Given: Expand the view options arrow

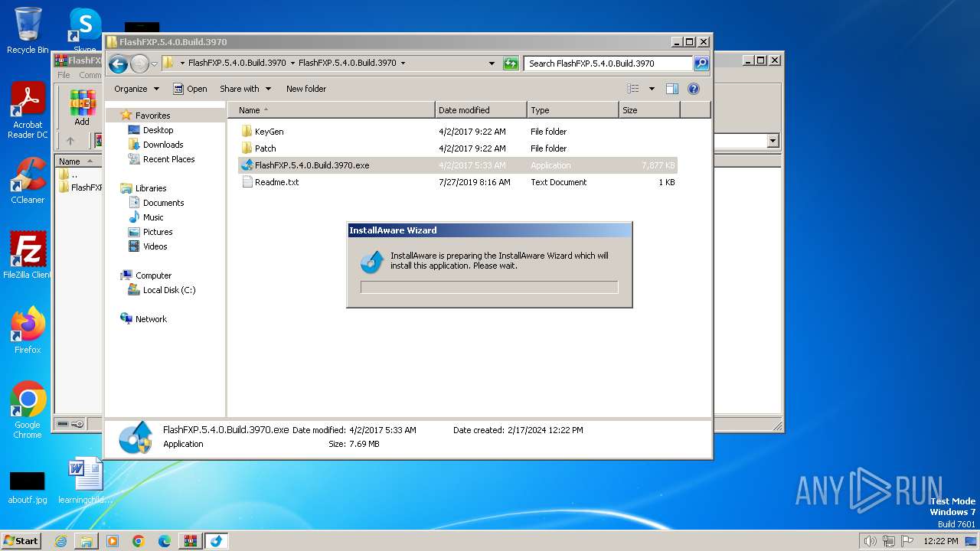Looking at the screenshot, I should pos(652,89).
